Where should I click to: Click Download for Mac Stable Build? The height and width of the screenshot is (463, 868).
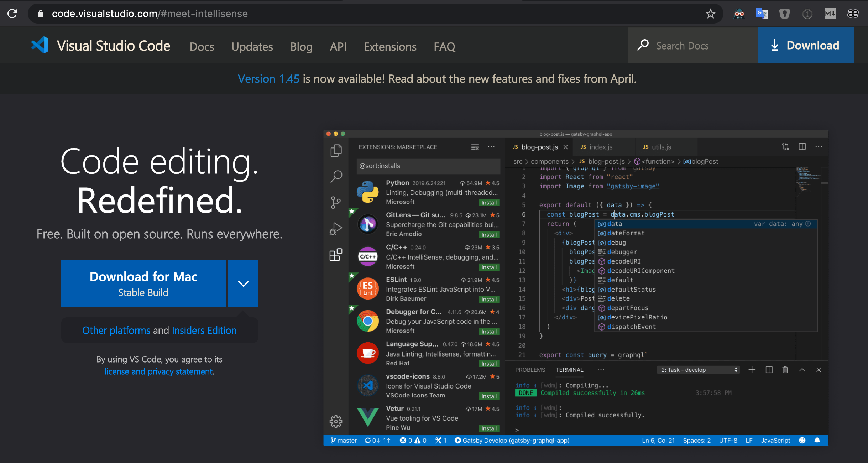[x=143, y=283]
